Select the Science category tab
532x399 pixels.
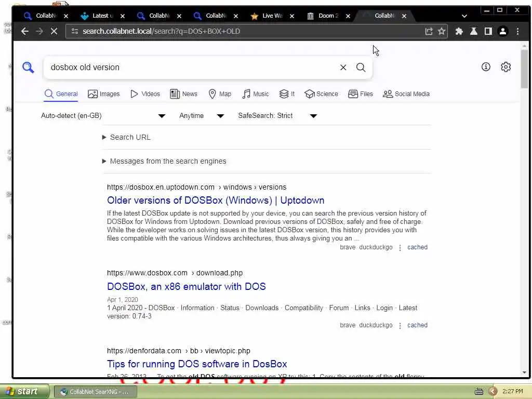(321, 94)
